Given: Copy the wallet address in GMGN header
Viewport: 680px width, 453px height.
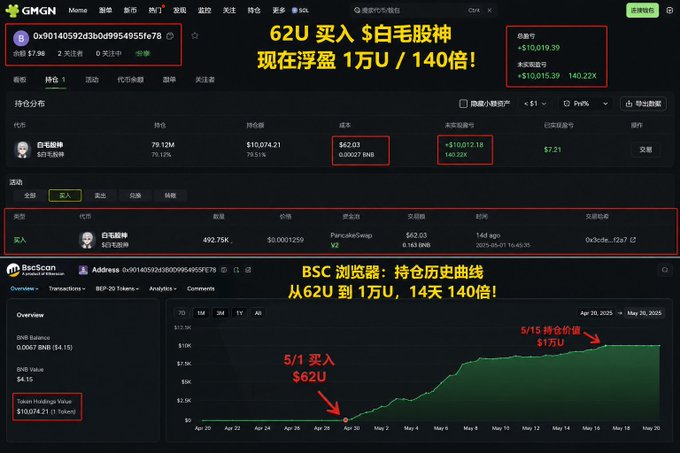Looking at the screenshot, I should [x=170, y=36].
